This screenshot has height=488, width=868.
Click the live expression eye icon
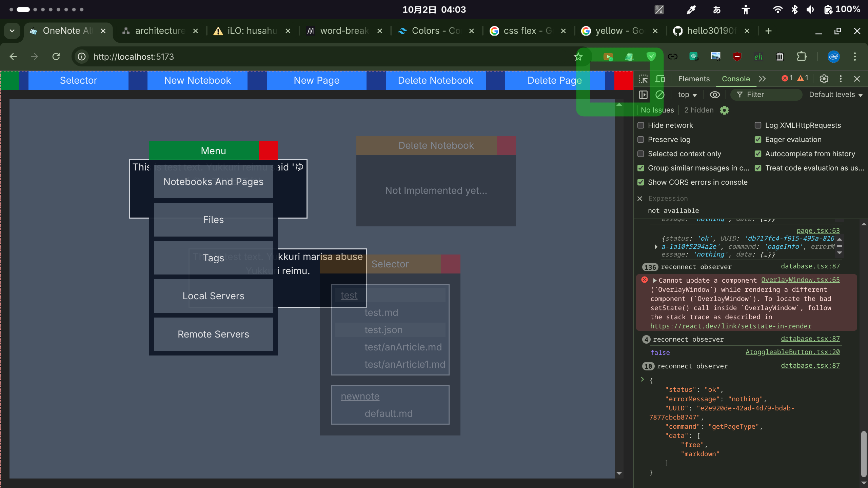tap(715, 95)
